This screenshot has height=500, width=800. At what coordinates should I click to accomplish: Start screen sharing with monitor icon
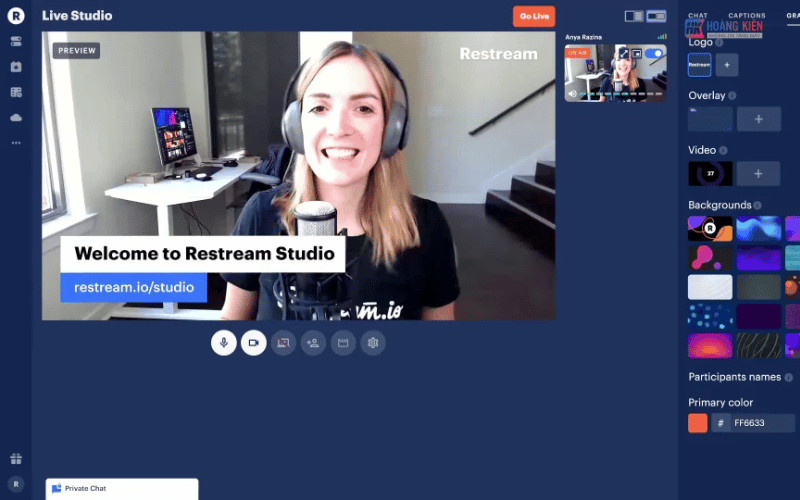(x=283, y=343)
